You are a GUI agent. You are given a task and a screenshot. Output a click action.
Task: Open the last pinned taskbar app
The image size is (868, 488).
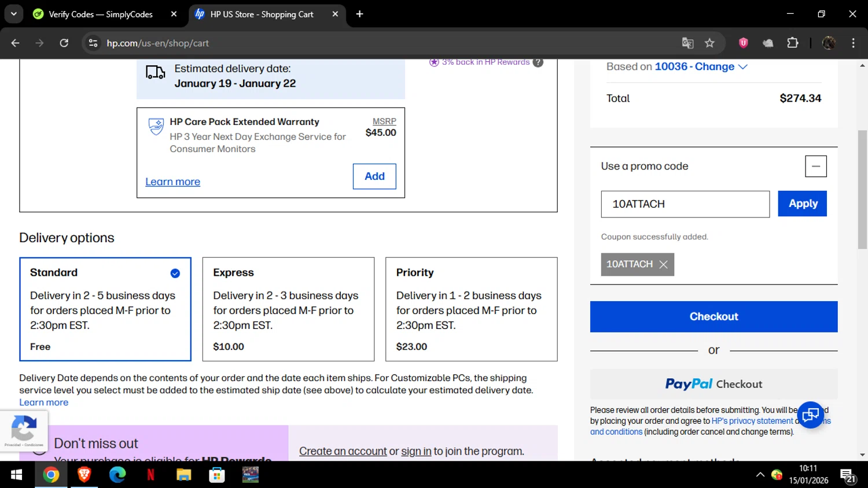pyautogui.click(x=251, y=475)
